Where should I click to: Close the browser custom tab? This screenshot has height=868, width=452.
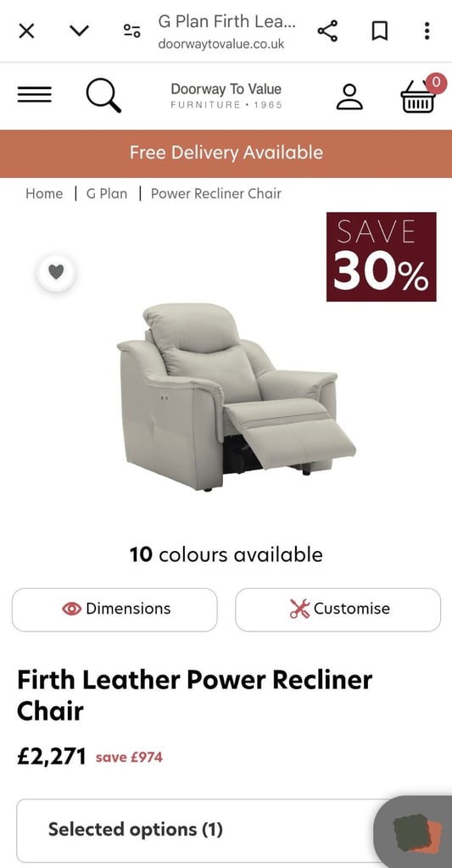[x=26, y=31]
